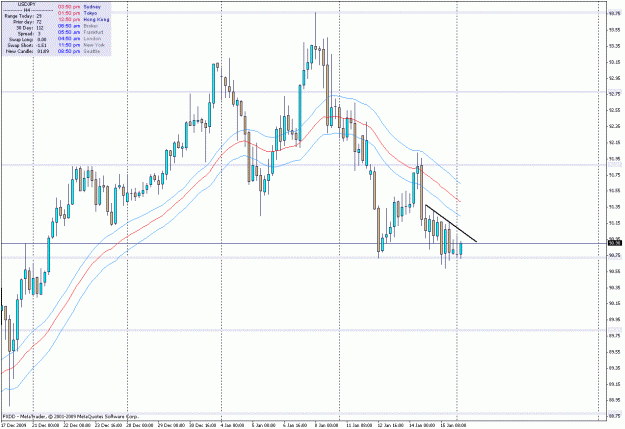Click the London clock entry

[x=79, y=39]
